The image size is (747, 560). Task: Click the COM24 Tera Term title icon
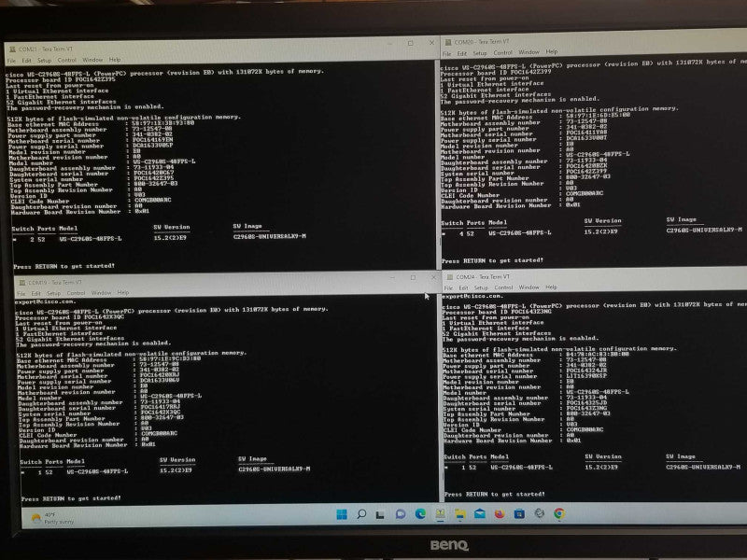[x=450, y=276]
